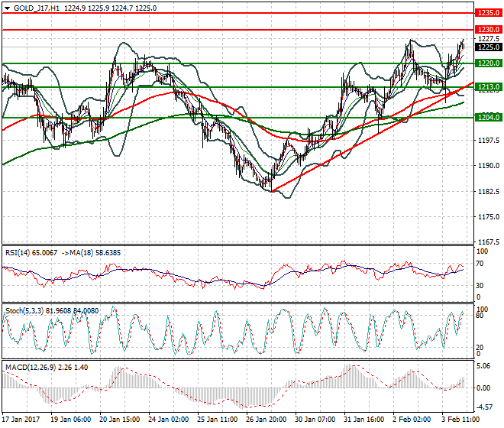Click the Stoch(5,3,3) indicator label
Screen dimensions: 504x428
24,311
